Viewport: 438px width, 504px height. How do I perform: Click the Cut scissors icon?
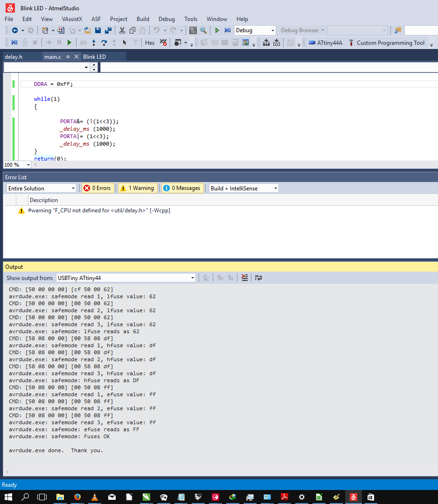coord(122,30)
